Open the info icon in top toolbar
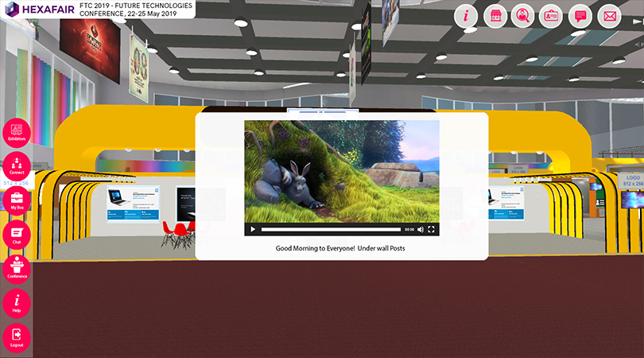Viewport: 644px width, 358px height. click(x=466, y=16)
